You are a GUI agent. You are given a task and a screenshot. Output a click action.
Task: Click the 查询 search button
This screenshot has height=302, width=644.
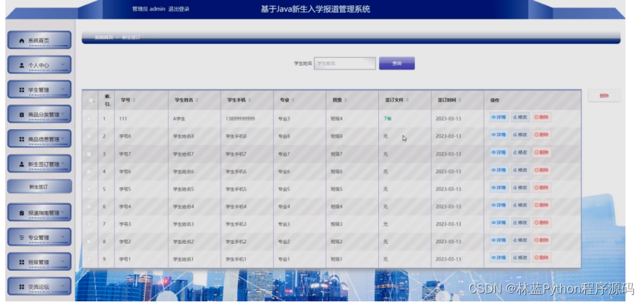point(397,63)
